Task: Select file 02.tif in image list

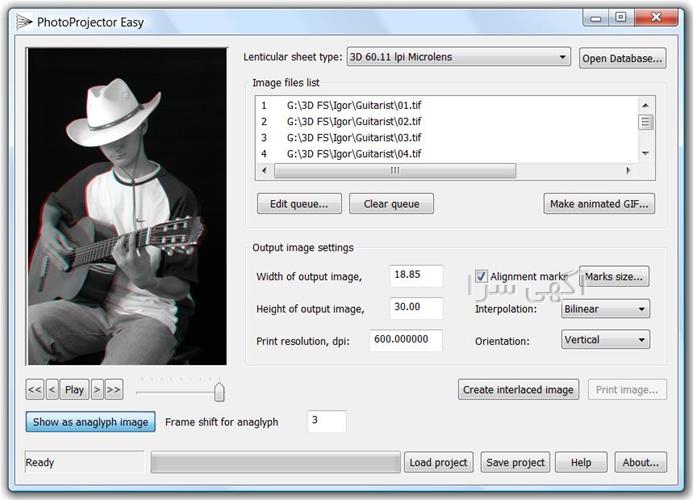Action: pos(354,121)
